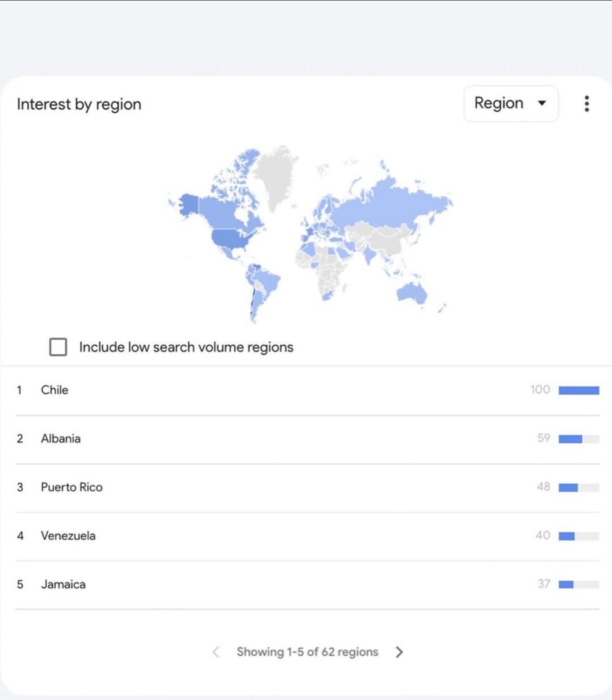Expand the Region dropdown arrow
The height and width of the screenshot is (700, 612).
[x=542, y=103]
